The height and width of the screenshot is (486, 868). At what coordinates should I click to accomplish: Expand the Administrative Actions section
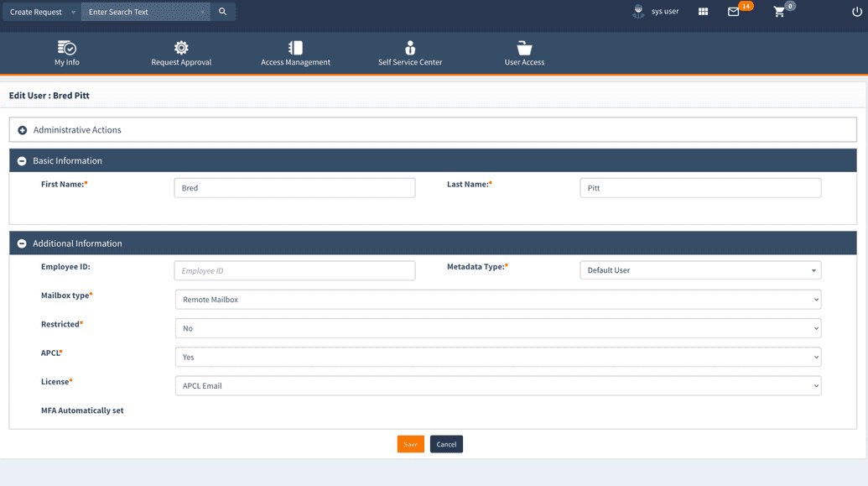[x=21, y=128]
